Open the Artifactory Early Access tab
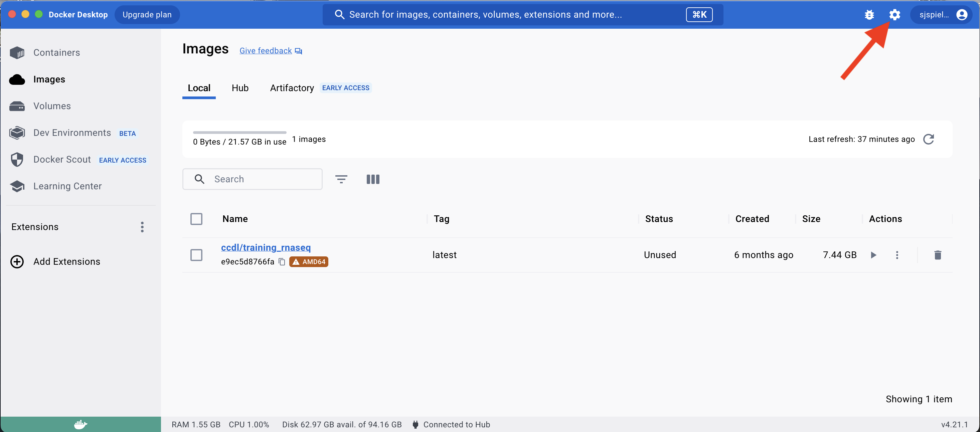Screen dimensions: 980x432 point(292,87)
